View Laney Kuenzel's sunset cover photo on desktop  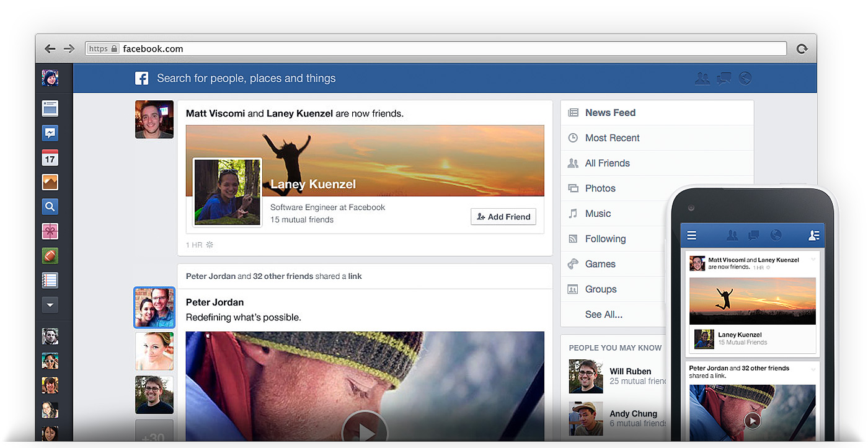coord(365,160)
